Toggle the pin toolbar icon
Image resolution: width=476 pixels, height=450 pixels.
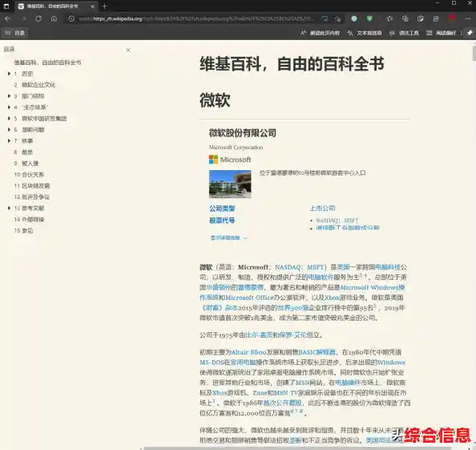pyautogui.click(x=470, y=33)
